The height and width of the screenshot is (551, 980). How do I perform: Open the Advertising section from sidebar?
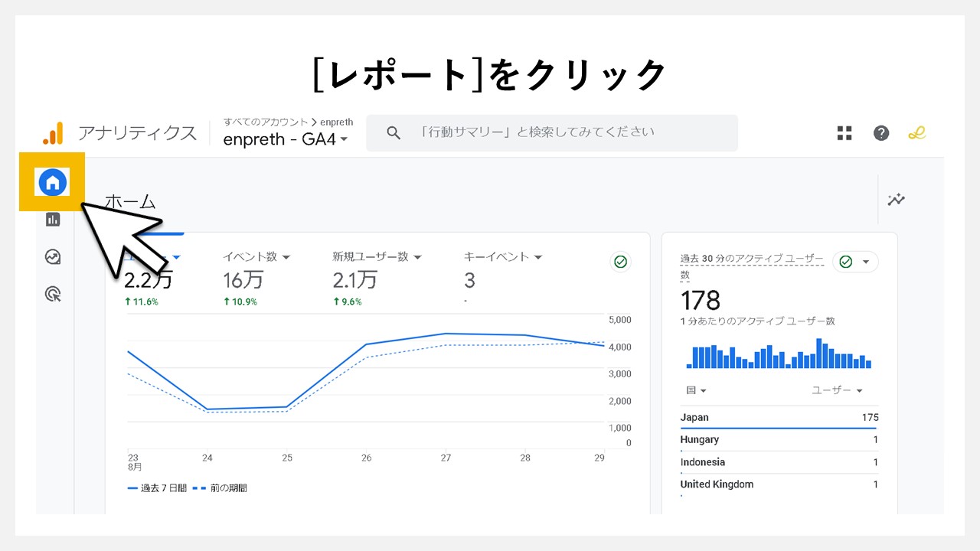pyautogui.click(x=52, y=294)
